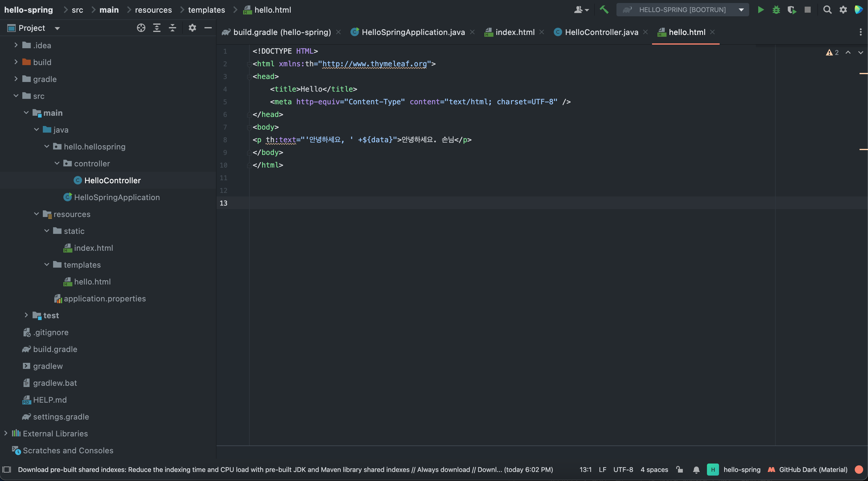Click the Build project hammer icon

coord(604,10)
